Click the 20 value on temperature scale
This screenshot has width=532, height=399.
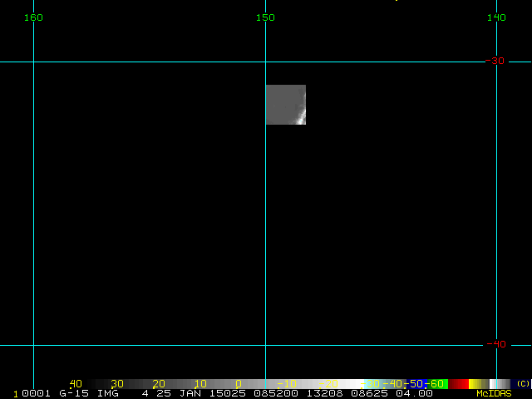click(x=158, y=384)
